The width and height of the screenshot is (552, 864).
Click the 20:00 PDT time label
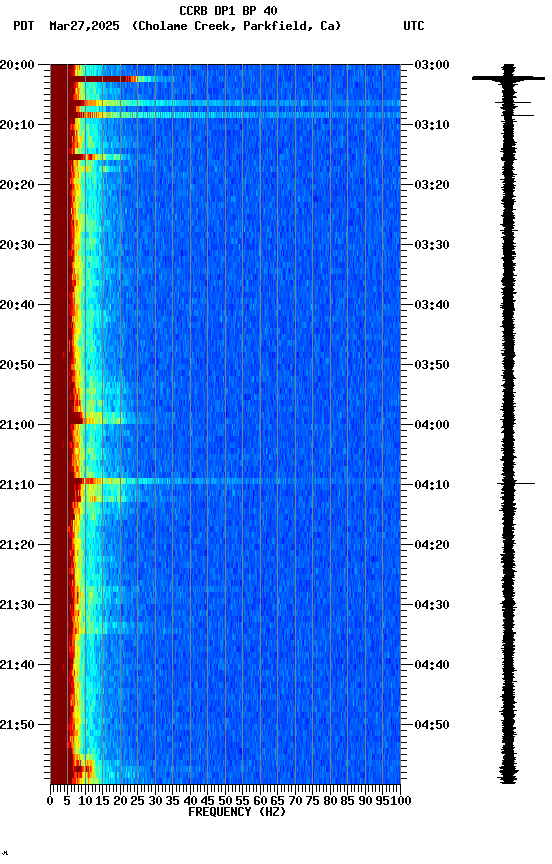pos(17,65)
